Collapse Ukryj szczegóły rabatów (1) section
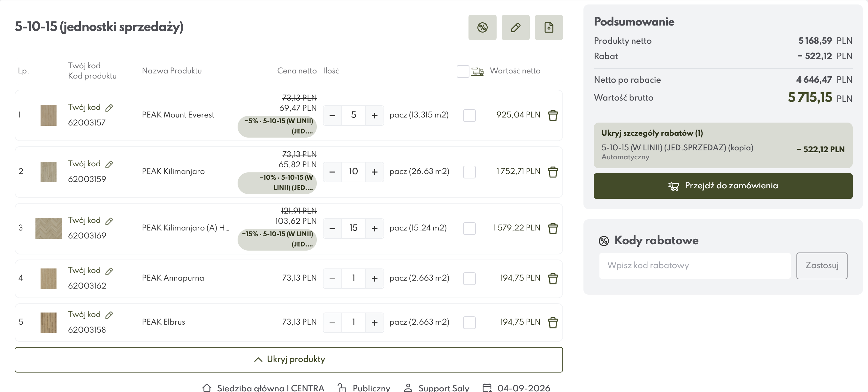Viewport: 868px width, 392px height. [652, 133]
